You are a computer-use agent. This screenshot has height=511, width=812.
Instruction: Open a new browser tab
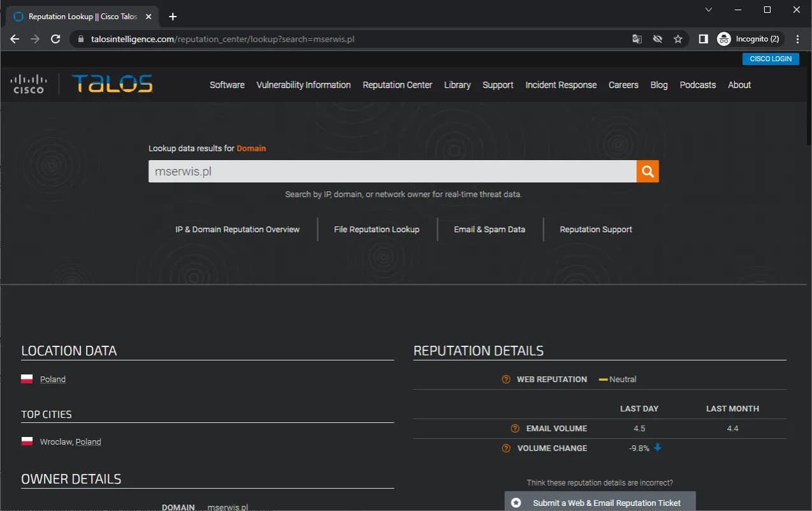(x=173, y=17)
